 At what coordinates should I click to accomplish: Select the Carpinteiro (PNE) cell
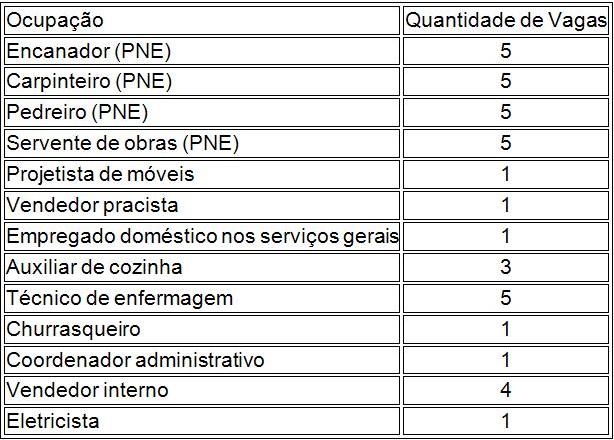tap(89, 81)
